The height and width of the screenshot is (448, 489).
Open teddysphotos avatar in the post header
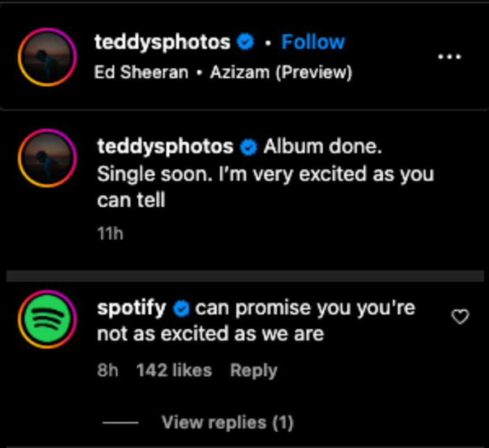[x=47, y=57]
